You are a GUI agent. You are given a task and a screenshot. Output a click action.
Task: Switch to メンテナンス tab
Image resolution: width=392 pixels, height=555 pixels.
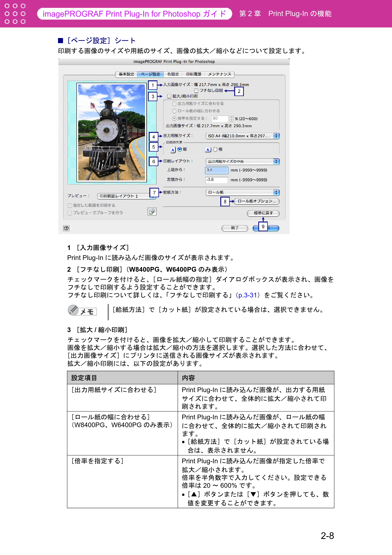point(220,74)
